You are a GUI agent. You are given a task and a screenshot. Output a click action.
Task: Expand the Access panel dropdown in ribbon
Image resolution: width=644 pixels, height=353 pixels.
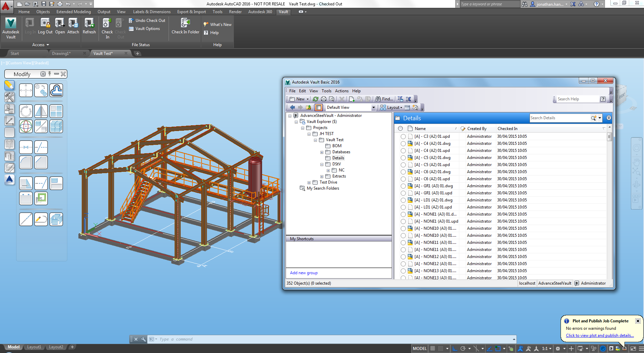coord(41,45)
